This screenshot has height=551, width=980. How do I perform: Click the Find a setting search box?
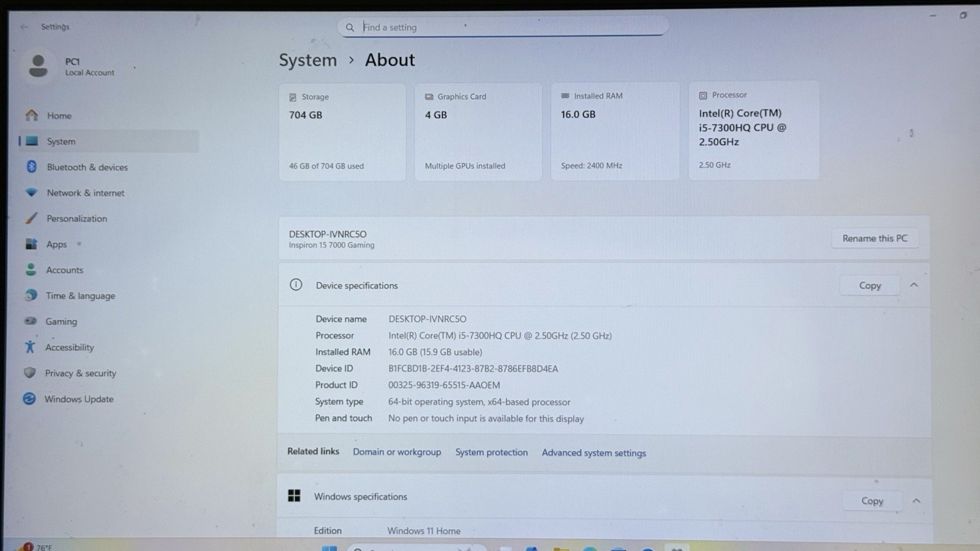(502, 27)
